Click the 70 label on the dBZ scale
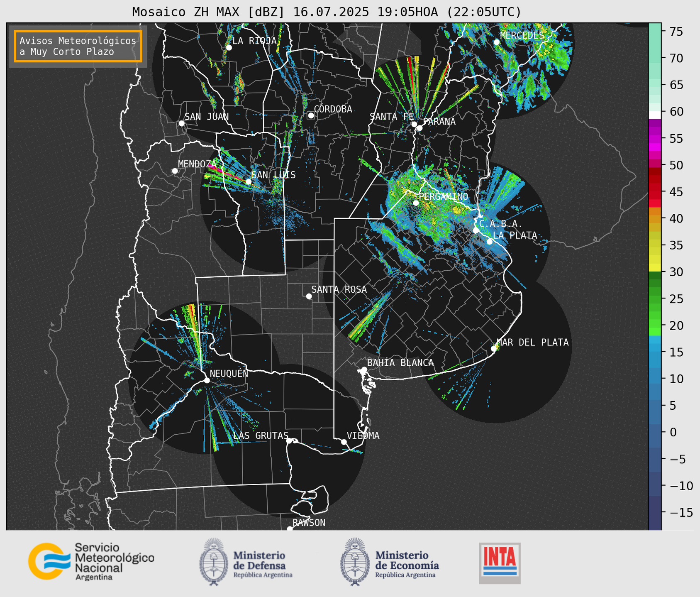700x597 pixels. click(676, 58)
